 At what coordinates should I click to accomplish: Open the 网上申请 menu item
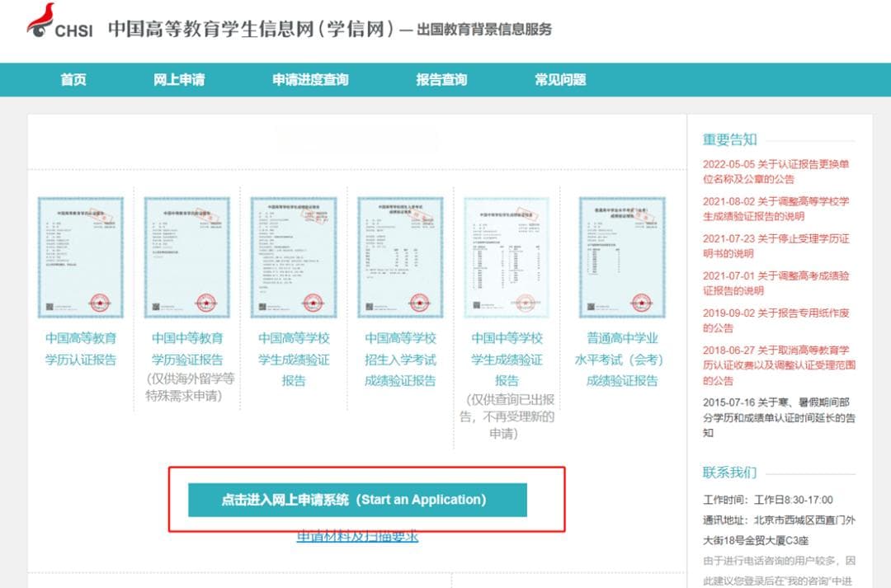tap(179, 79)
